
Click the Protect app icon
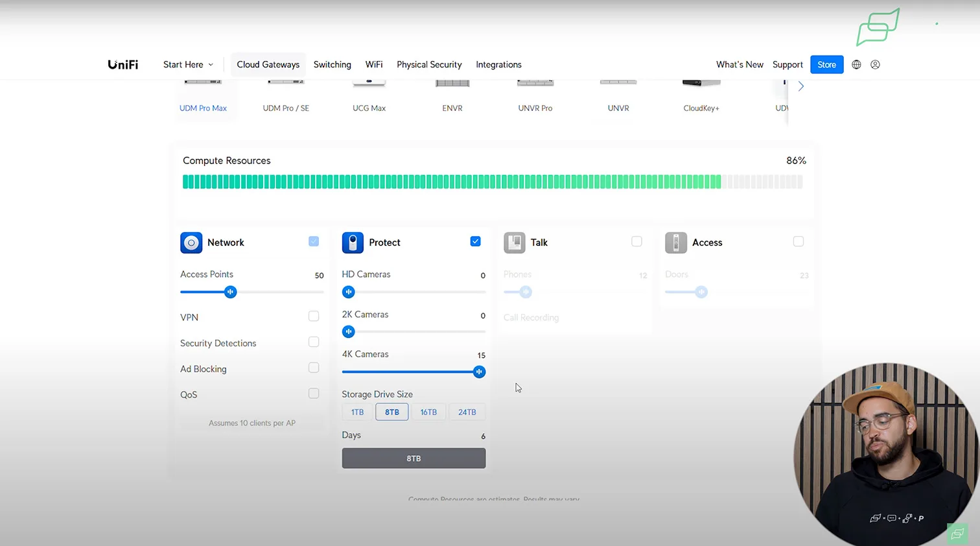(x=353, y=243)
